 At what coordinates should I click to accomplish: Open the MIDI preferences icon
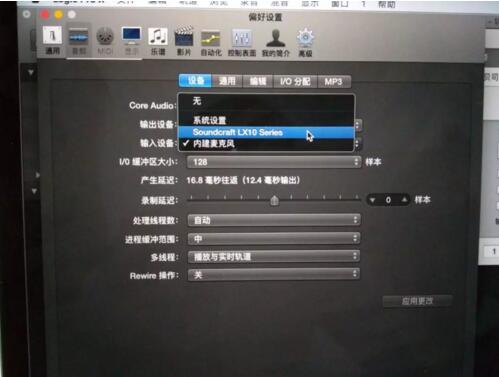[105, 41]
